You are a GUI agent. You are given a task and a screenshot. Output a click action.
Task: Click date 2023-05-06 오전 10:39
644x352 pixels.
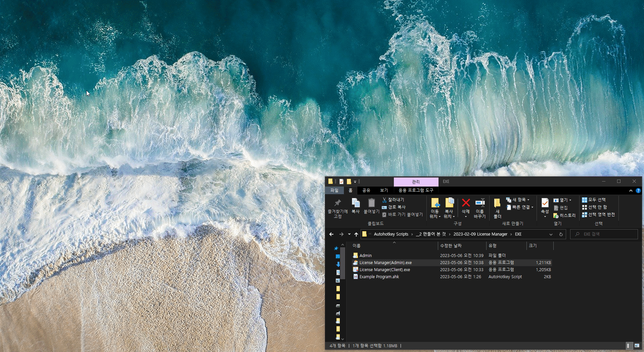[462, 256]
